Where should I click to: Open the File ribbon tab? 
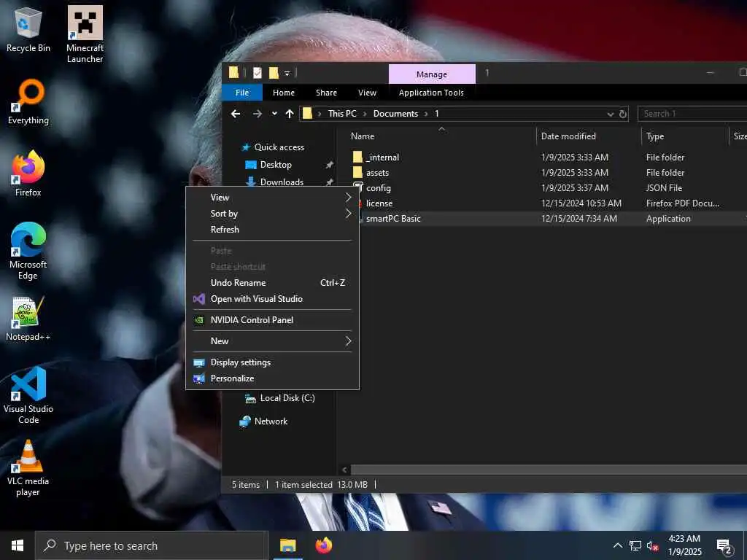tap(242, 93)
